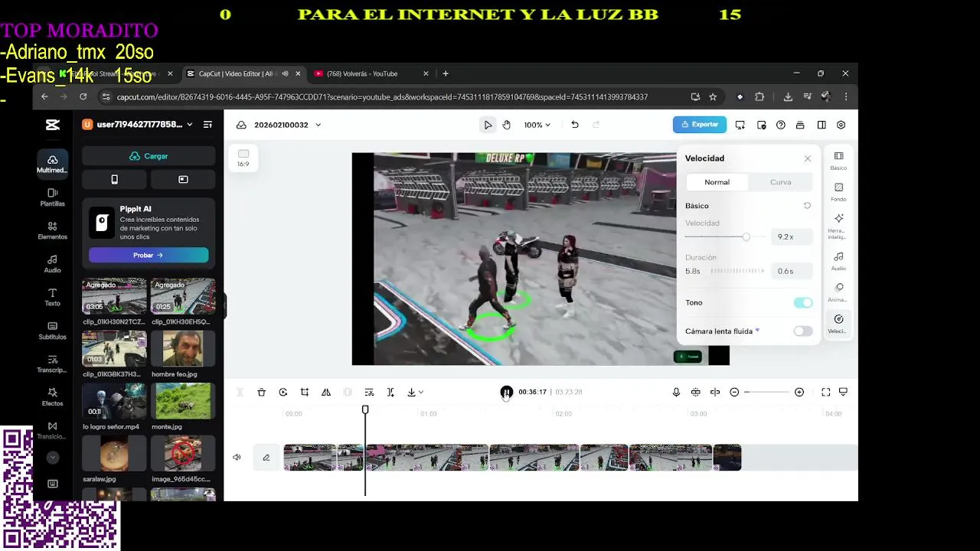Open the Subtítulos panel
The image size is (980, 551).
[52, 331]
